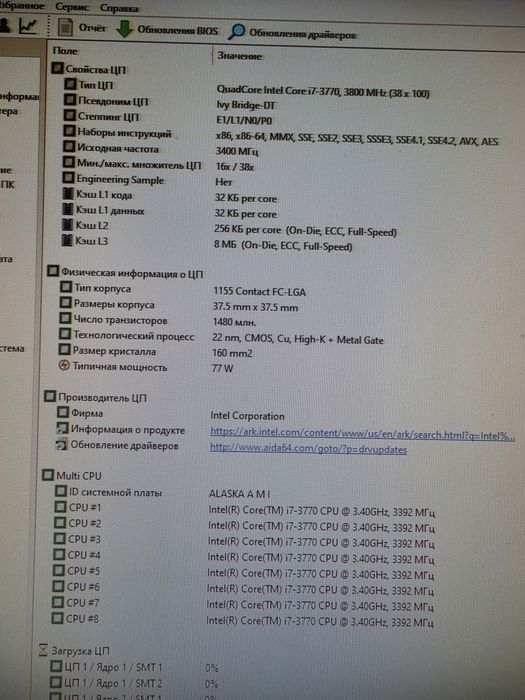Click the Исходная частота row icon
The width and height of the screenshot is (525, 700).
click(x=68, y=146)
